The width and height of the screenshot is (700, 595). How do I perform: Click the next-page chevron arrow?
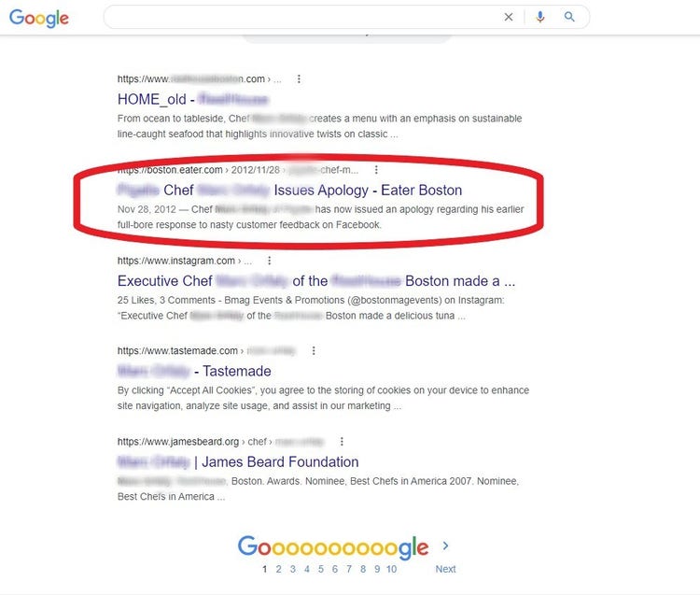[445, 545]
